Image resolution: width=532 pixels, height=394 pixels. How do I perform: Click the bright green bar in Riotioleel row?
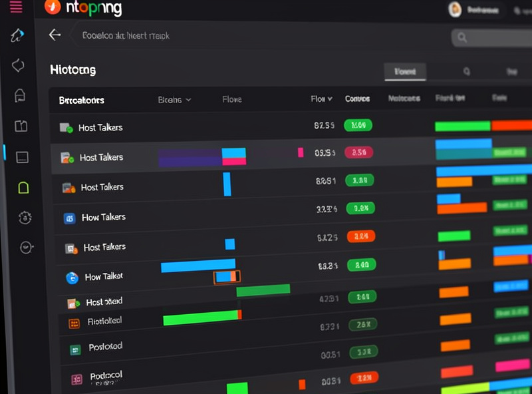201,318
